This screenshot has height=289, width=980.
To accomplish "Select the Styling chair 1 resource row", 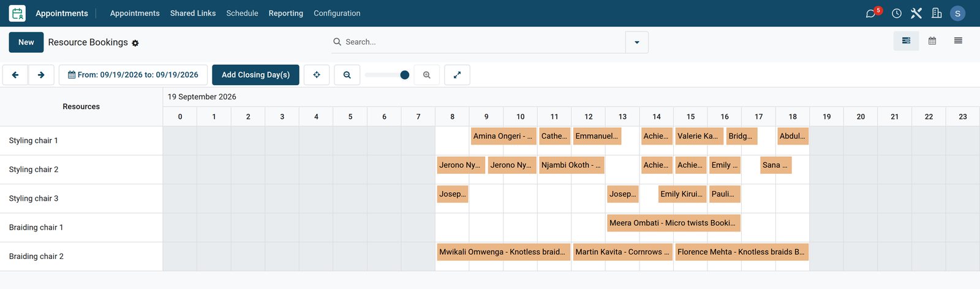I will coord(81,140).
